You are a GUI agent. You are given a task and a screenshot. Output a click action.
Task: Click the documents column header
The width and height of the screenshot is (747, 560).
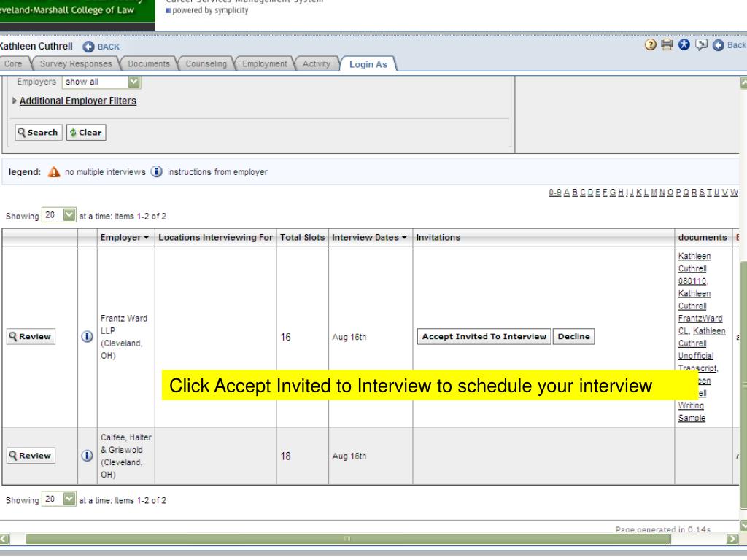pyautogui.click(x=703, y=237)
